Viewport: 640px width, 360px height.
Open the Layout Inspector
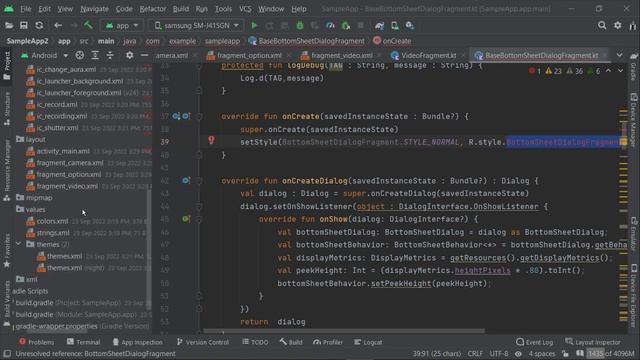tap(593, 342)
